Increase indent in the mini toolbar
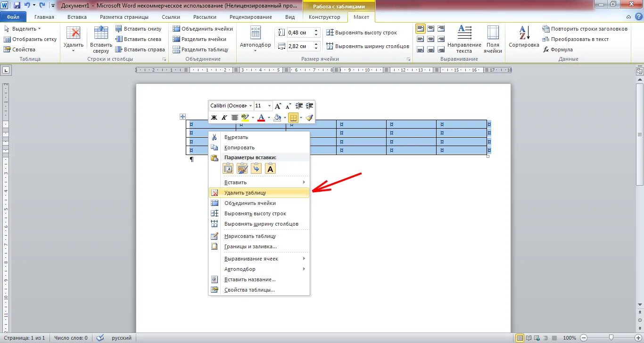 [x=309, y=106]
